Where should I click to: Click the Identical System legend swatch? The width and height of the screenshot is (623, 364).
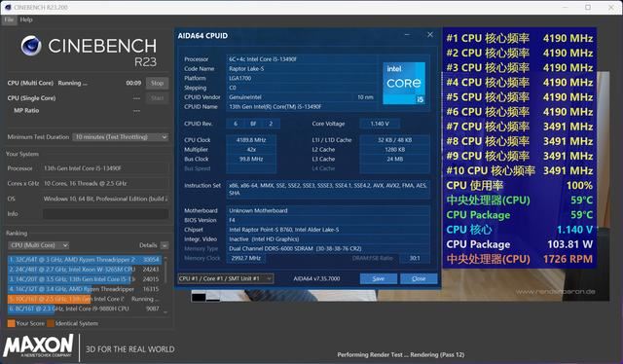[x=51, y=323]
